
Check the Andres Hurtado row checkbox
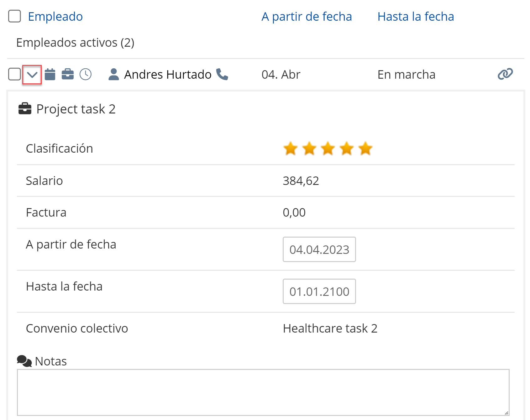(x=14, y=74)
